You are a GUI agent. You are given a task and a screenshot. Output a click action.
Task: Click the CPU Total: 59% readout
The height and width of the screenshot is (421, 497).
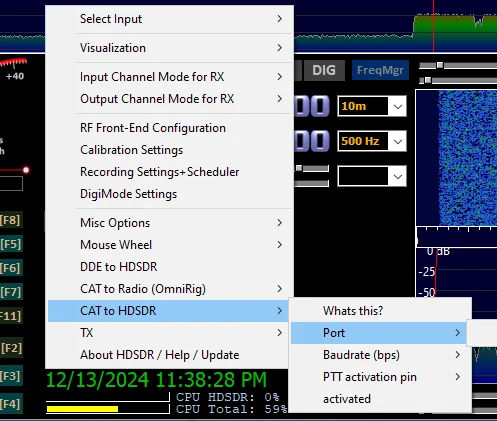pos(232,409)
